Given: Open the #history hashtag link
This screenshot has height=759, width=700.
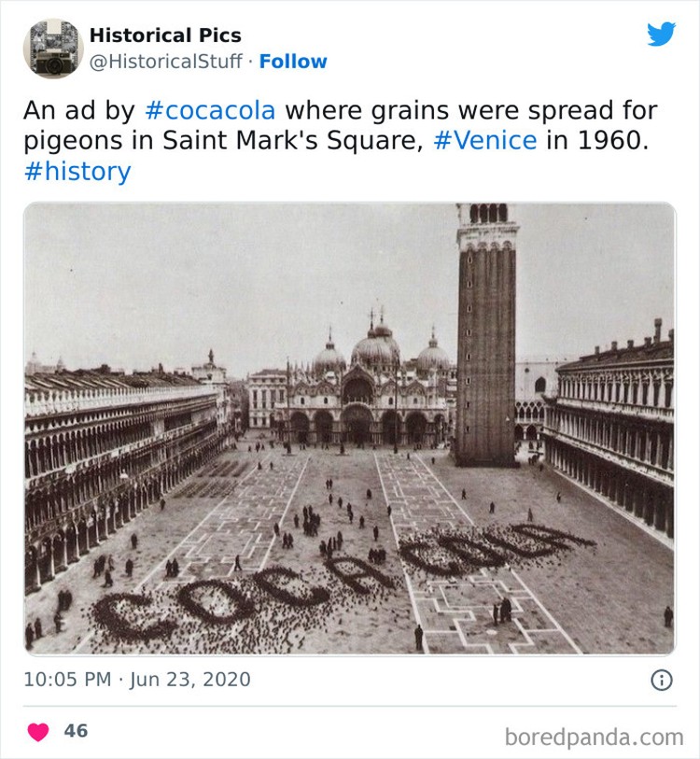Looking at the screenshot, I should coord(77,172).
